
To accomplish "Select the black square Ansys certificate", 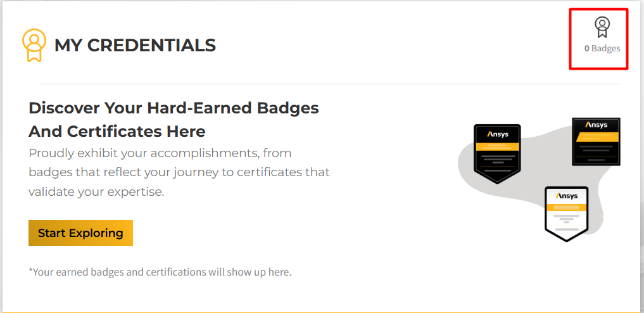I will 596,141.
